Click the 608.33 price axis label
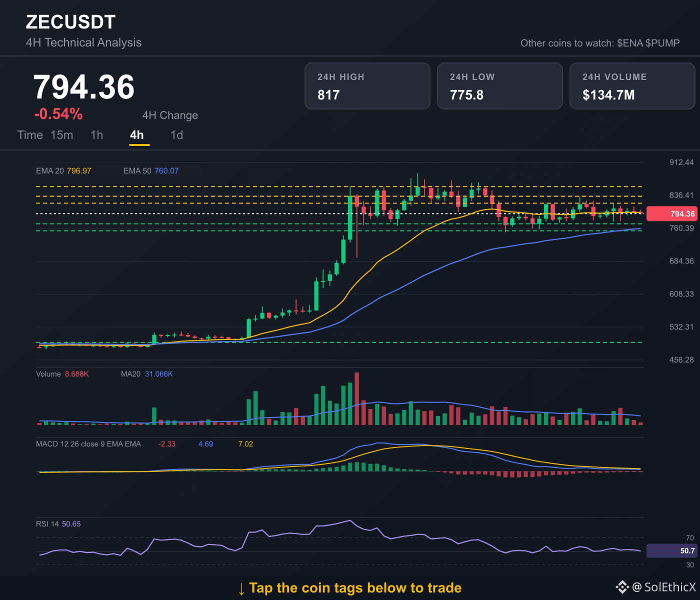 tap(681, 294)
